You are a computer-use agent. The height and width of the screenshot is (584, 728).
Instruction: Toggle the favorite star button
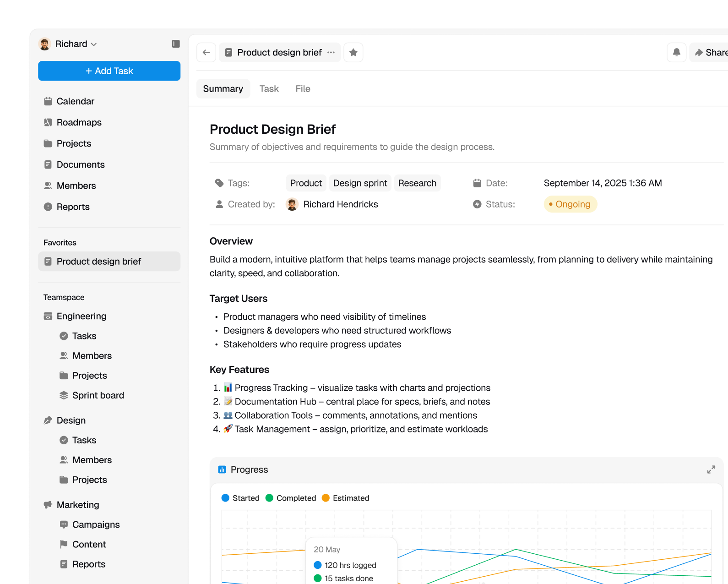[x=353, y=52]
